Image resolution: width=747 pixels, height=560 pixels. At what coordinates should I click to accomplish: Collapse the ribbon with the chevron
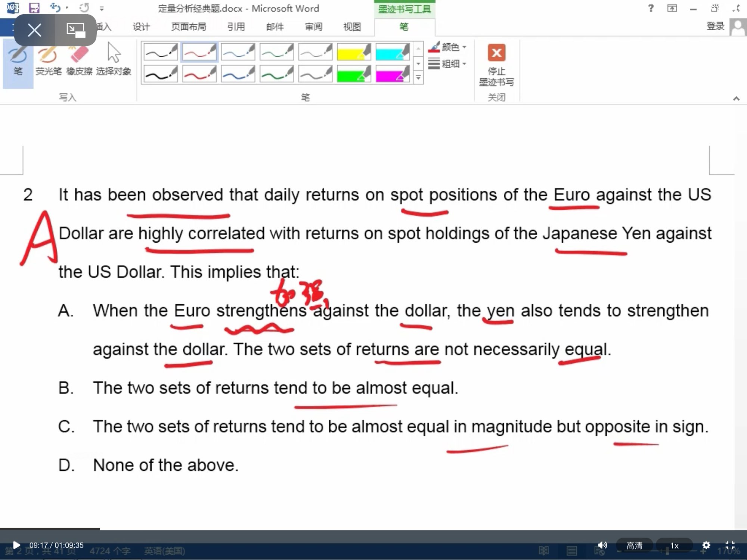tap(736, 99)
